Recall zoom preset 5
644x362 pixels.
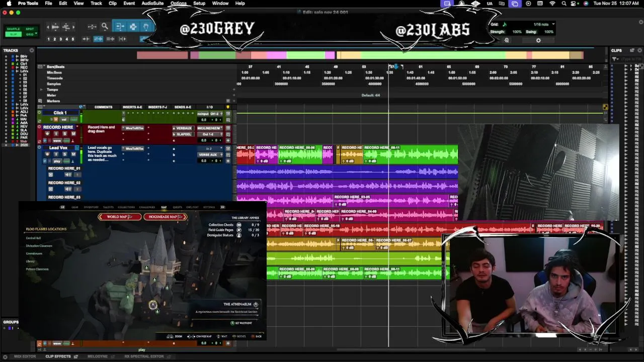(x=73, y=39)
